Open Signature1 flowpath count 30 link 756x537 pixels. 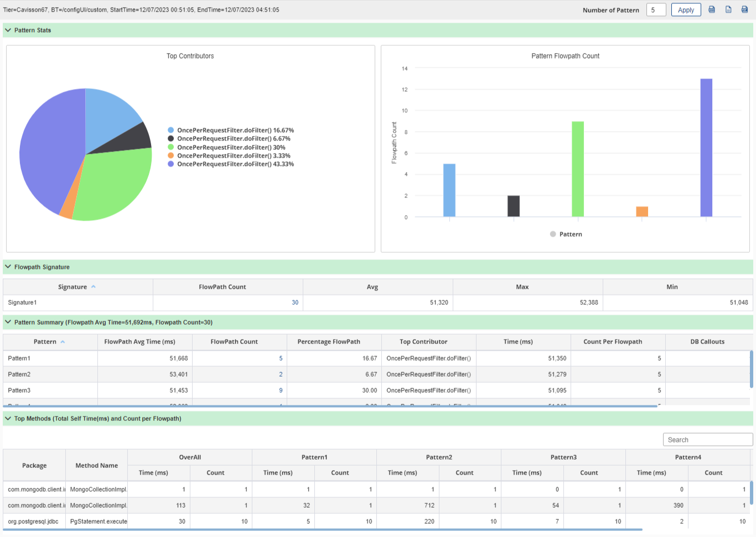pos(295,303)
